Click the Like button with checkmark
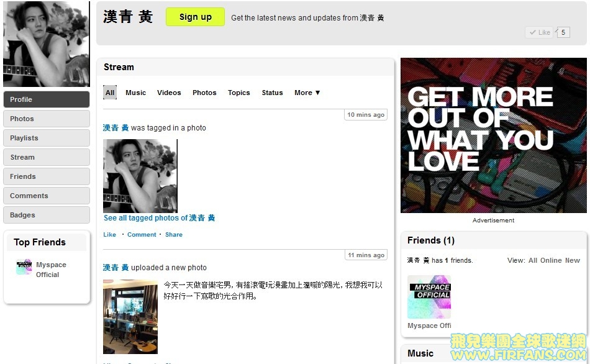 click(540, 32)
